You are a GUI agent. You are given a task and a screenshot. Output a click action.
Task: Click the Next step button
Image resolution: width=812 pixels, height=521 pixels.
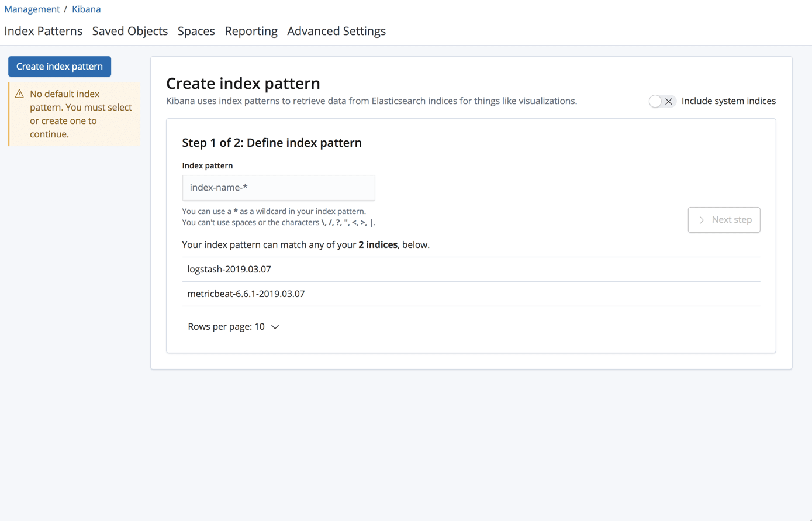click(724, 220)
